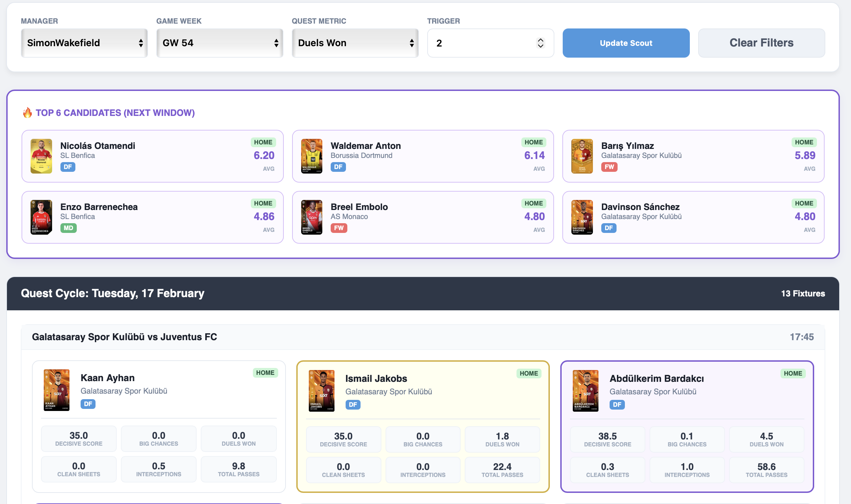Click the FW position badge under Breel Embolo
851x504 pixels.
(x=339, y=228)
